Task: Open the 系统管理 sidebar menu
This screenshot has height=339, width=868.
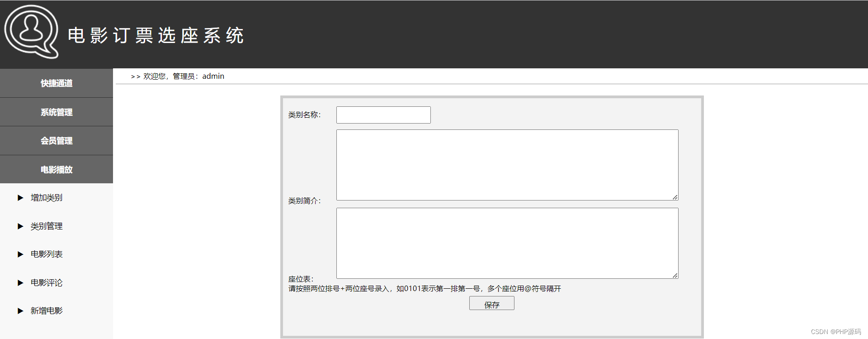Action: [57, 112]
